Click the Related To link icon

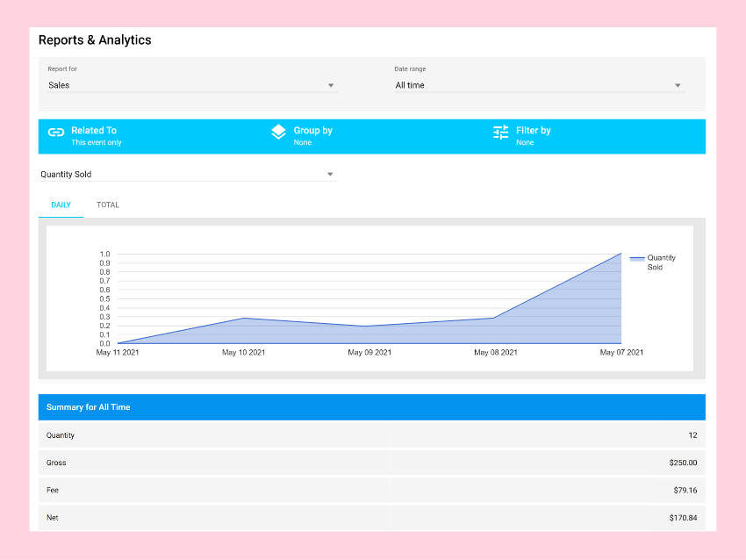(56, 133)
